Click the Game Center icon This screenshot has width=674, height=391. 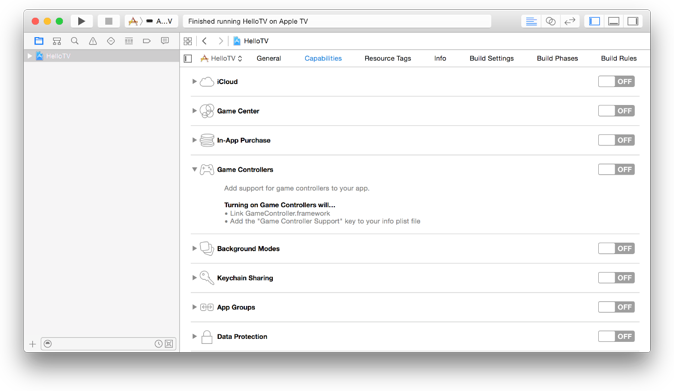tap(207, 111)
